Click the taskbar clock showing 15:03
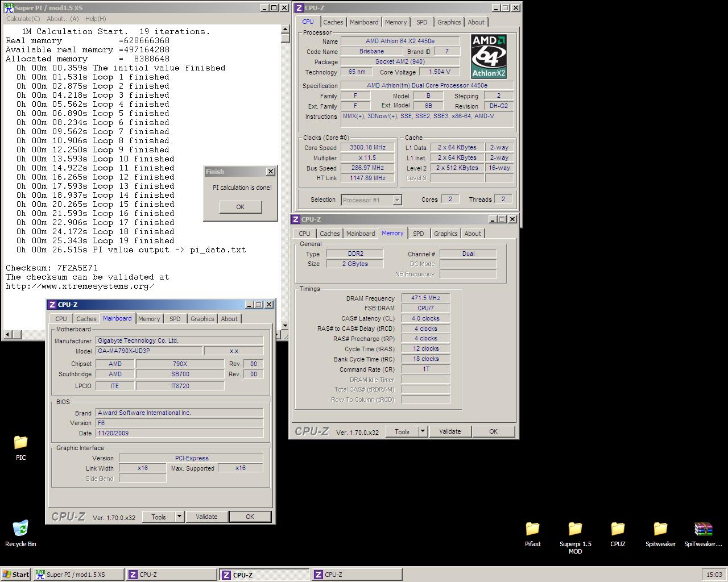This screenshot has height=582, width=728. [x=714, y=575]
